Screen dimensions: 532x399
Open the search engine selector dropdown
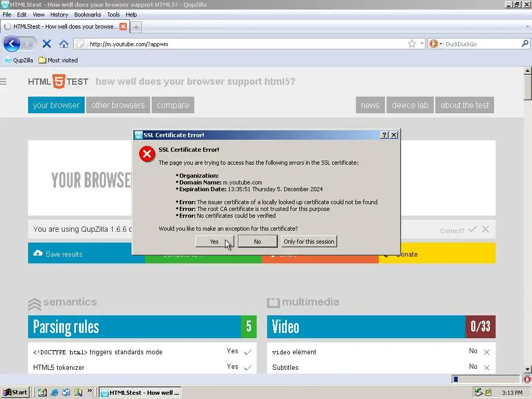[441, 44]
